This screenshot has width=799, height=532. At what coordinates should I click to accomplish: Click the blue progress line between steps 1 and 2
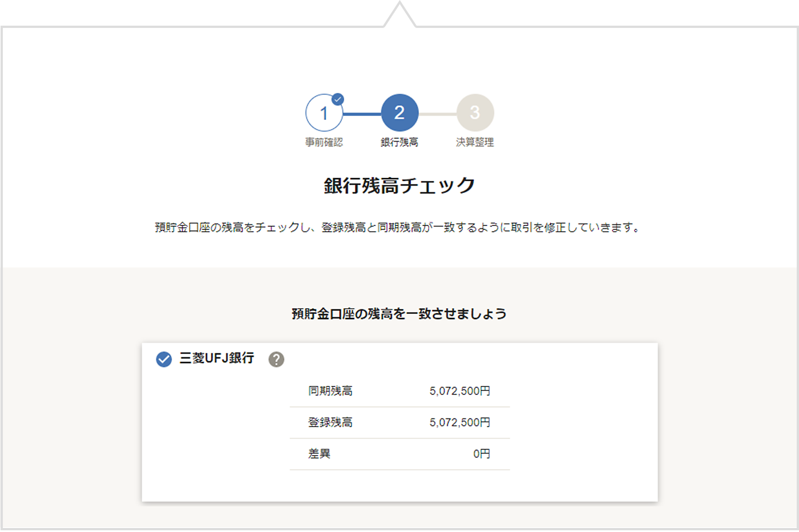[x=362, y=114]
